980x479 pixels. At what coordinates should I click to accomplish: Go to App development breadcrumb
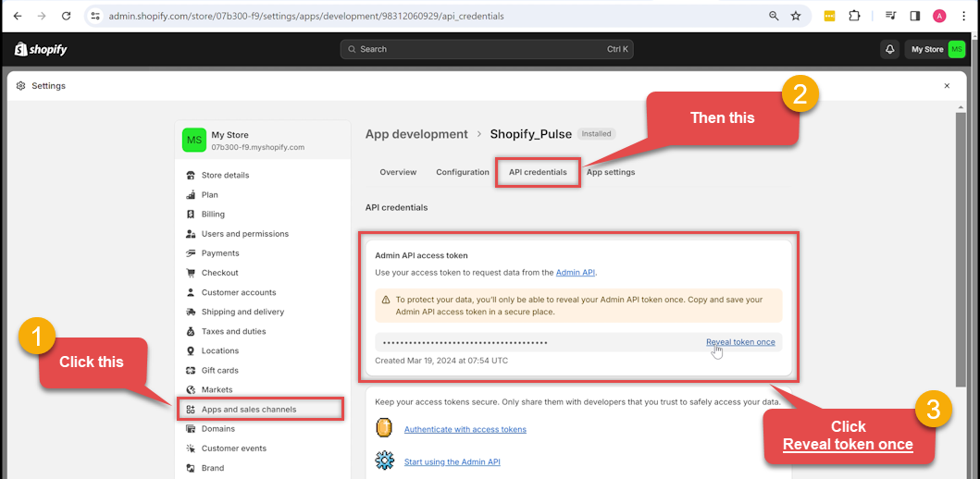[416, 134]
